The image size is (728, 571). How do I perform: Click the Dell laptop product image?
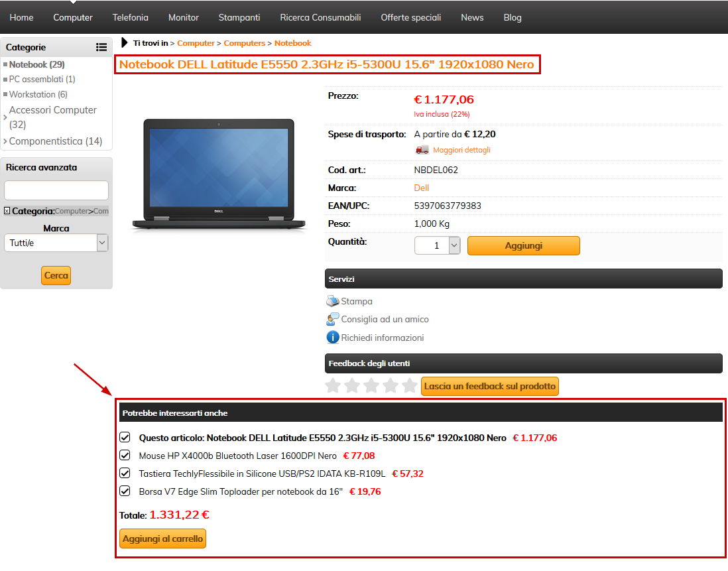[x=219, y=175]
